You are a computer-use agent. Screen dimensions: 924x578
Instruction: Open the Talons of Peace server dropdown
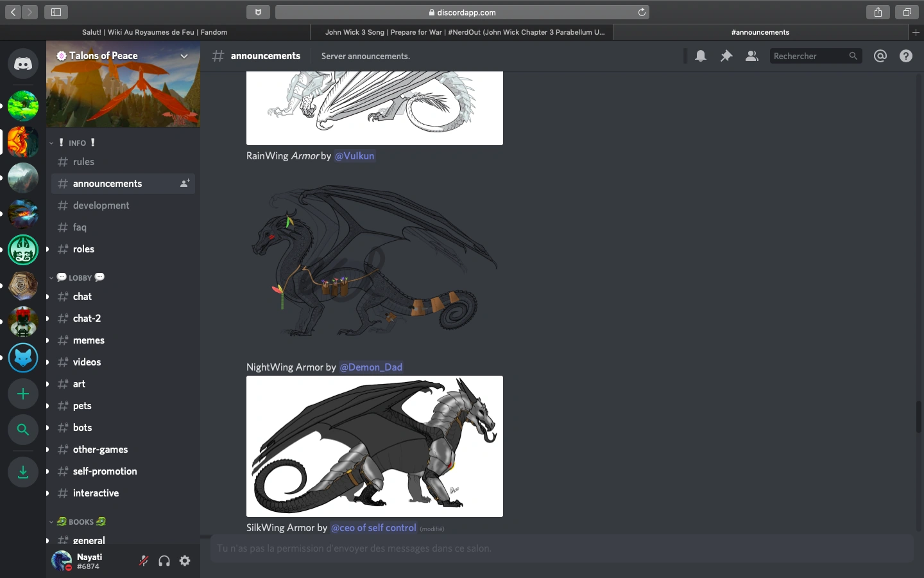[x=184, y=57]
